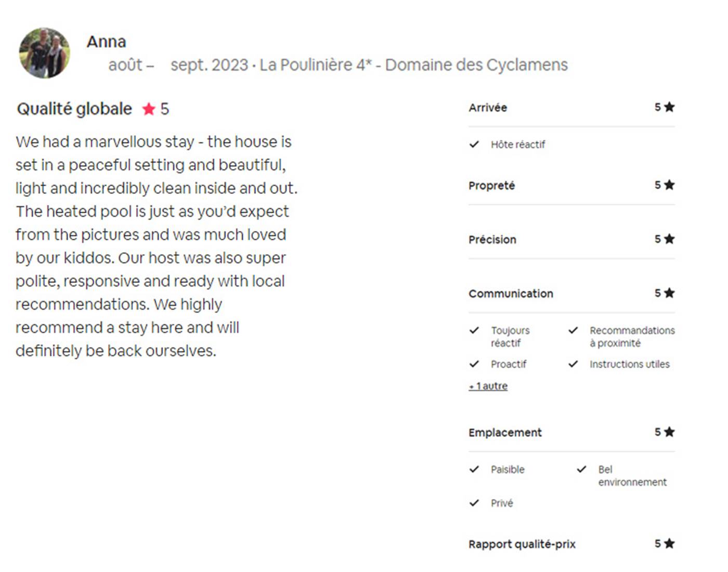Select the Propreté category heading
The image size is (728, 572).
point(491,186)
